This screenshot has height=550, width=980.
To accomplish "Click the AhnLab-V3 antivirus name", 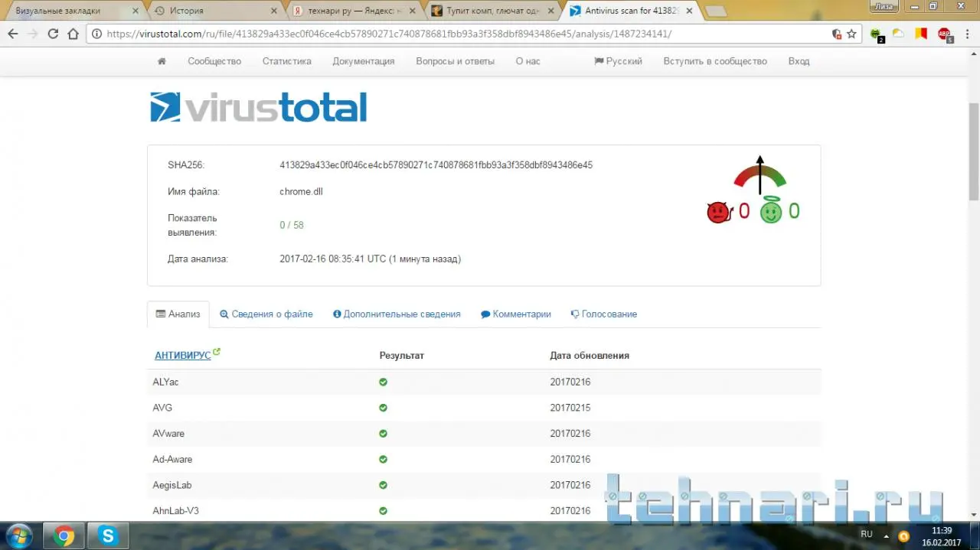I will point(175,511).
